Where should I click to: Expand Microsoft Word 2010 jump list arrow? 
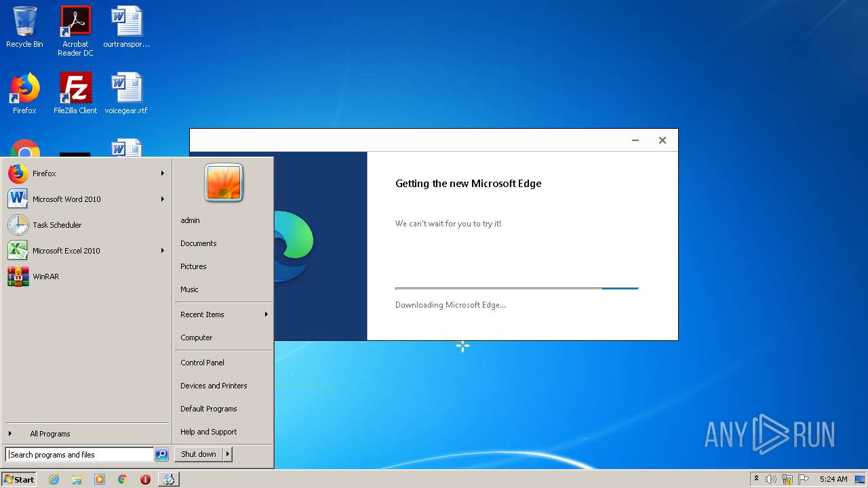[x=163, y=199]
